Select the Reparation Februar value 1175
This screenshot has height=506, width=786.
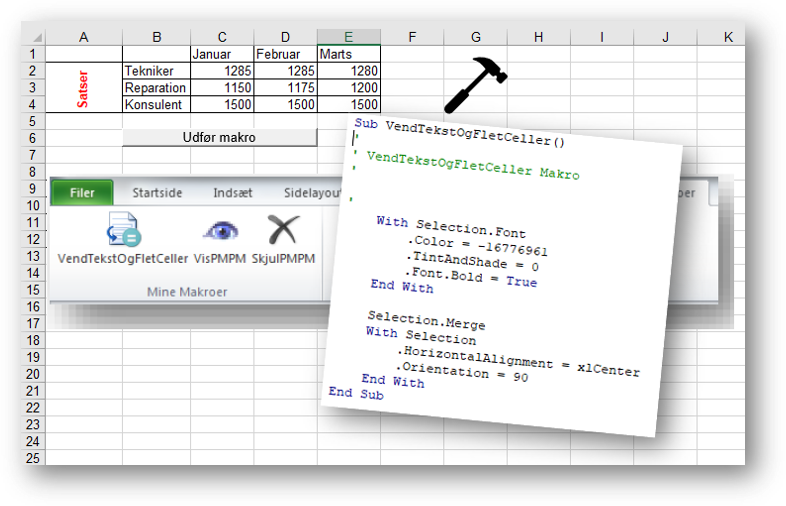(x=285, y=88)
